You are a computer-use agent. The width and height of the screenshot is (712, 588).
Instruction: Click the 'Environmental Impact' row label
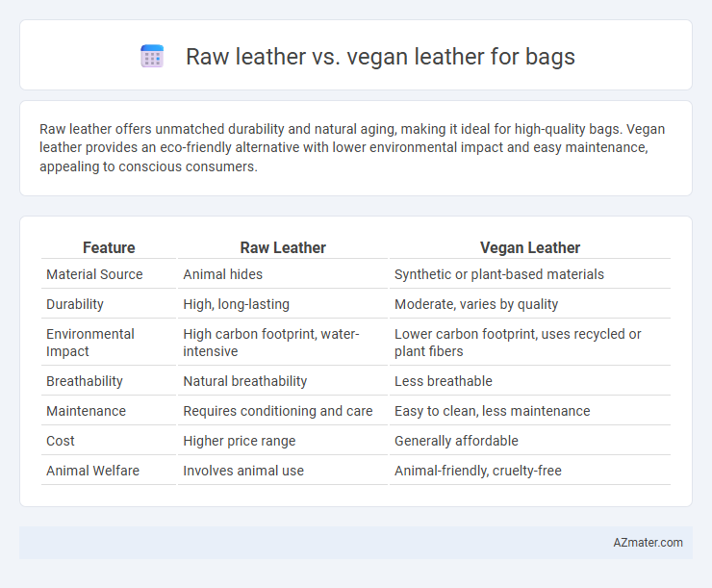pyautogui.click(x=89, y=343)
